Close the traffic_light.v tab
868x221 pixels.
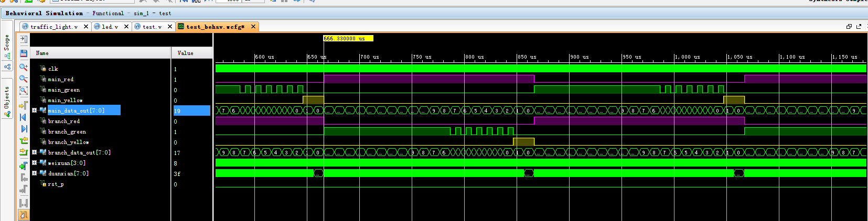[85, 27]
